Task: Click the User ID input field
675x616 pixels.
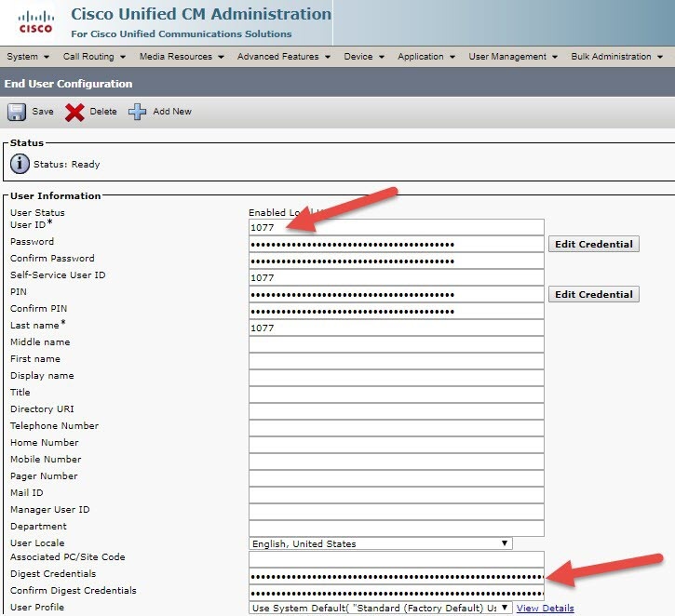Action: pyautogui.click(x=397, y=227)
